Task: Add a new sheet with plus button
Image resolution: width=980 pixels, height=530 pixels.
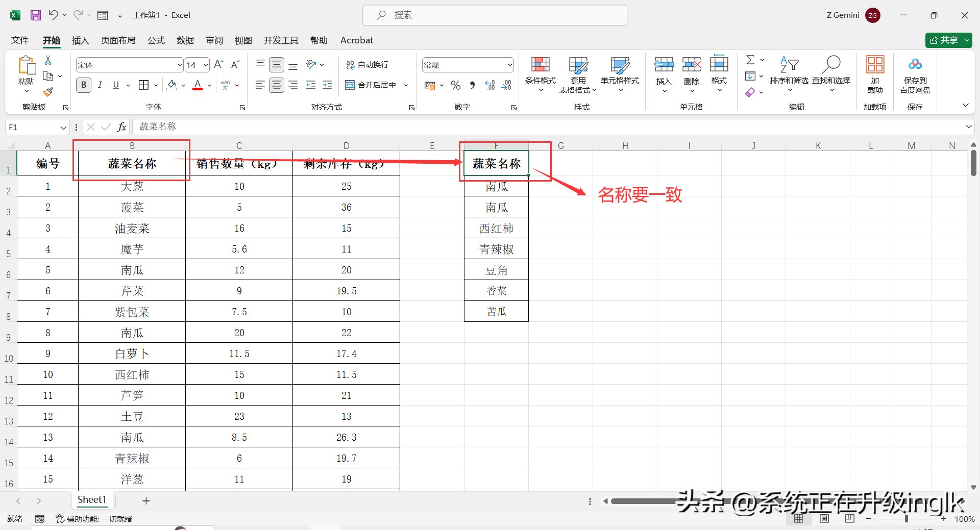Action: [146, 501]
